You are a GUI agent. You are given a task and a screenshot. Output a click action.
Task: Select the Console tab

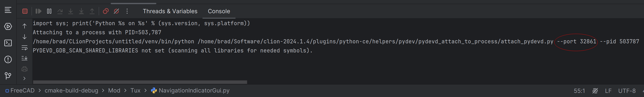click(219, 11)
